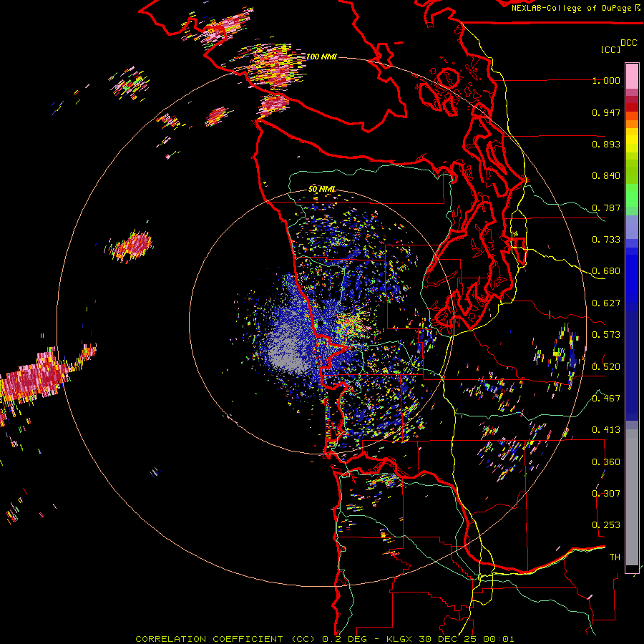Select the 0.467 legend value
The image size is (644, 644).
606,398
